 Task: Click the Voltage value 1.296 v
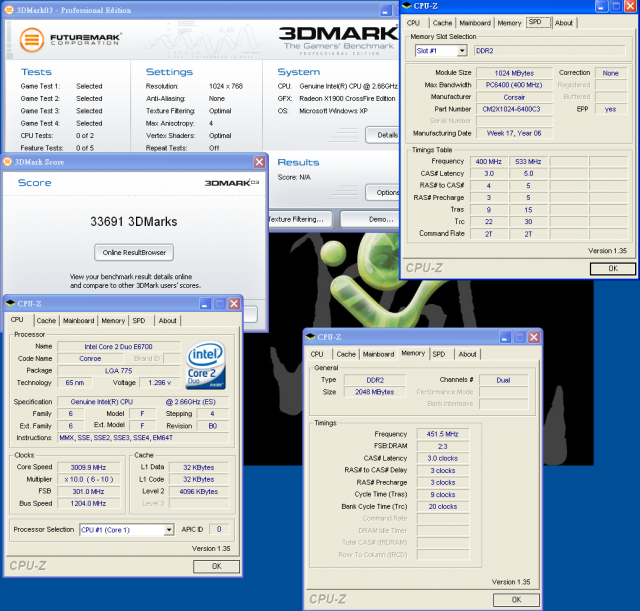(160, 382)
